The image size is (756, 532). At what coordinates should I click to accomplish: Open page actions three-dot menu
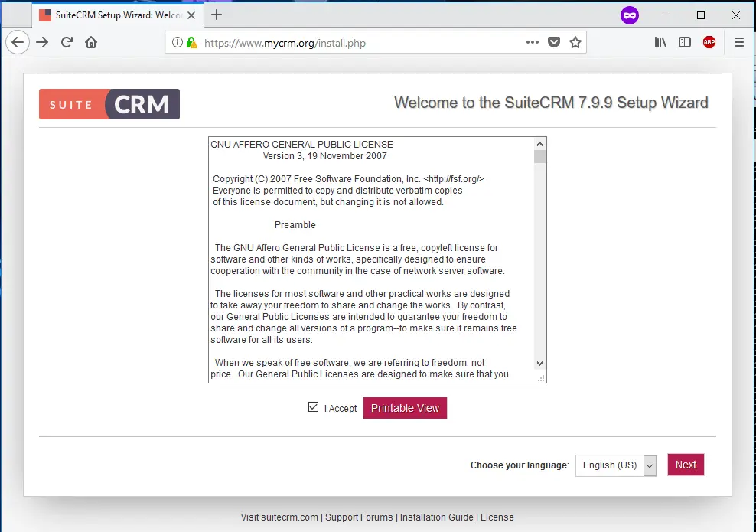coord(533,42)
